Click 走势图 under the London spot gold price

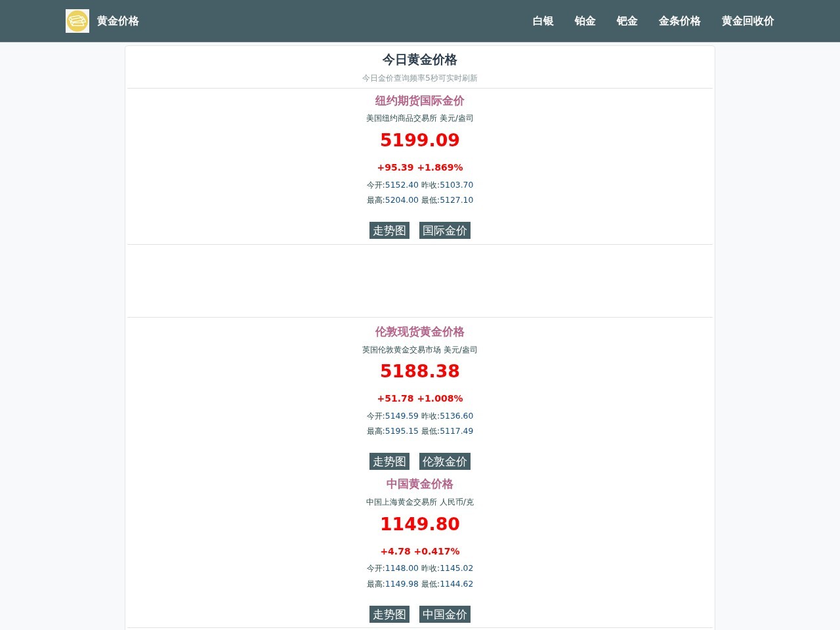[x=388, y=461]
